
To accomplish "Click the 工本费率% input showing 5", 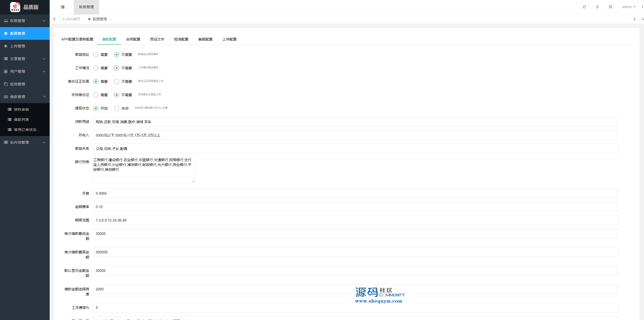I will 355,308.
